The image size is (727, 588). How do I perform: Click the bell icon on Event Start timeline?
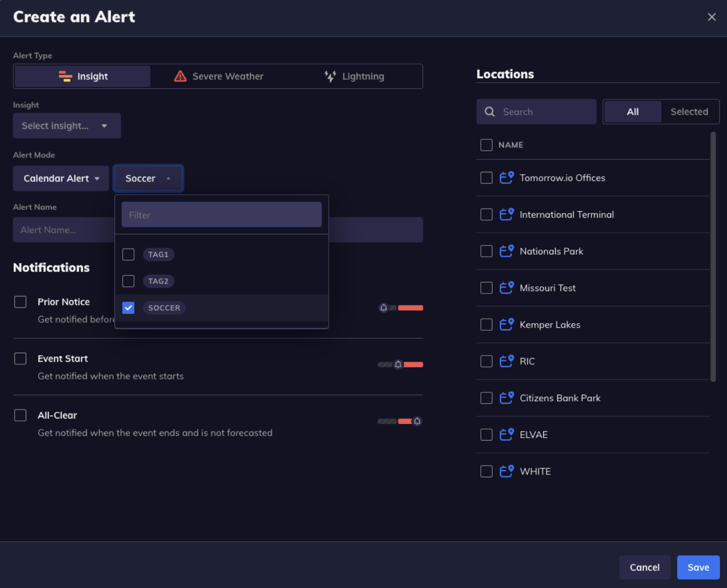[398, 365]
